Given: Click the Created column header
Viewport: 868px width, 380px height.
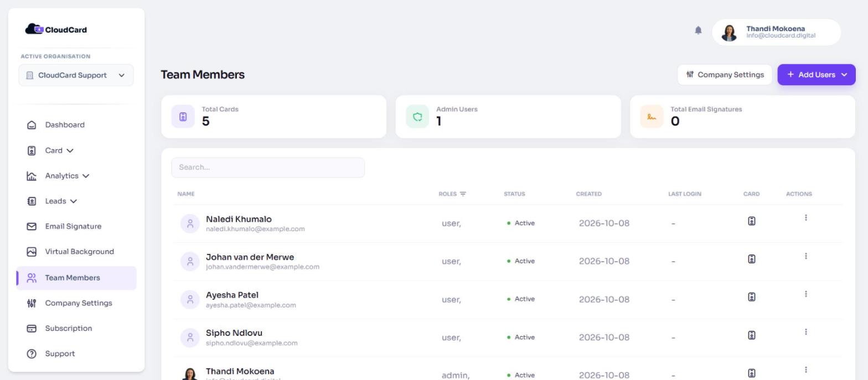Looking at the screenshot, I should pyautogui.click(x=588, y=194).
